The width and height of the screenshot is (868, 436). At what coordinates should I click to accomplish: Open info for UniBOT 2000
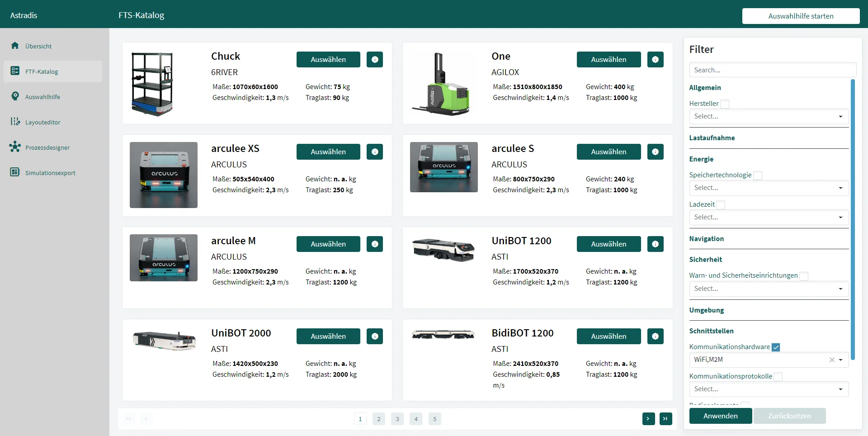coord(374,336)
